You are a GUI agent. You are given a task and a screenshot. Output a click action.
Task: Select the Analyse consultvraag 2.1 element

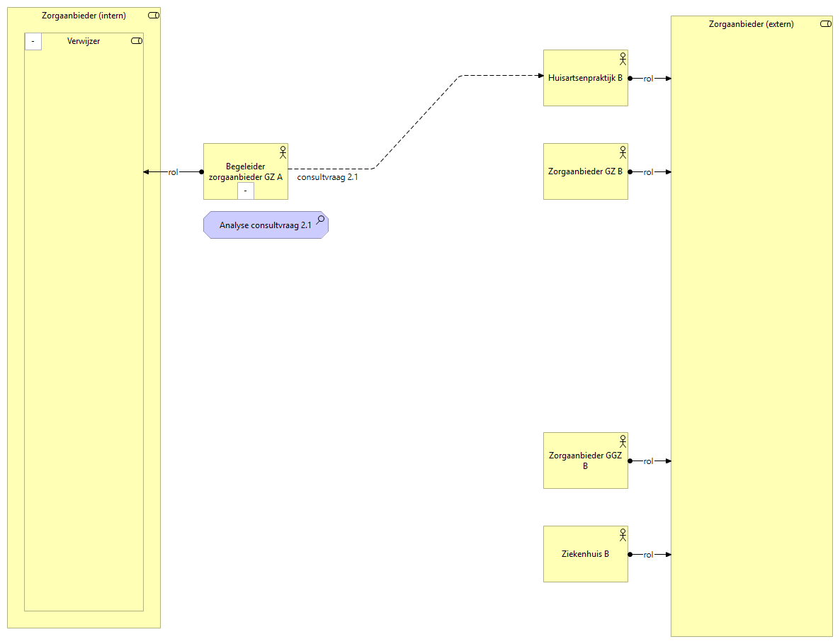click(265, 225)
